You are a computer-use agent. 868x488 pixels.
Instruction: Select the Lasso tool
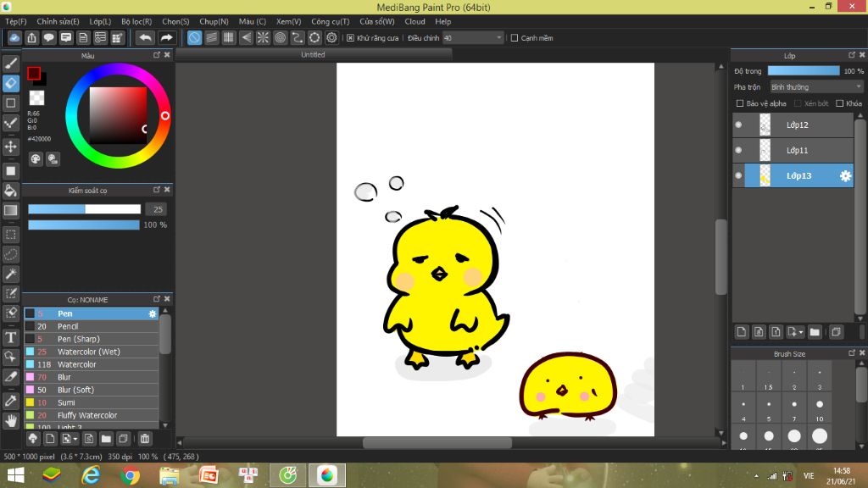10,254
